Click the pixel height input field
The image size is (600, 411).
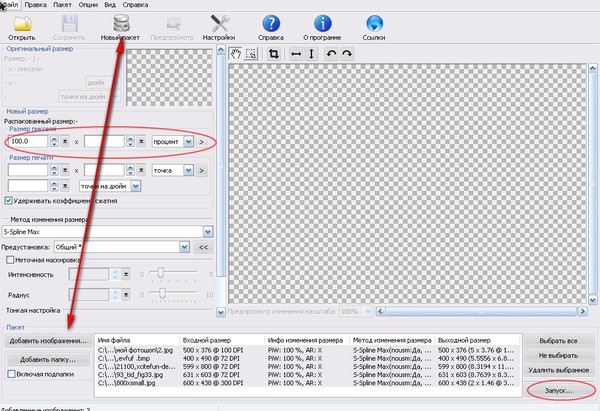click(104, 142)
